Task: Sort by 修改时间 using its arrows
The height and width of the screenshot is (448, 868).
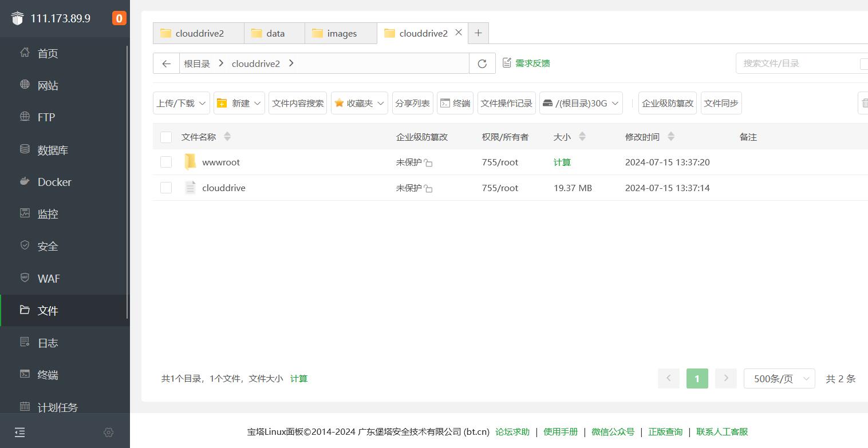Action: point(671,137)
